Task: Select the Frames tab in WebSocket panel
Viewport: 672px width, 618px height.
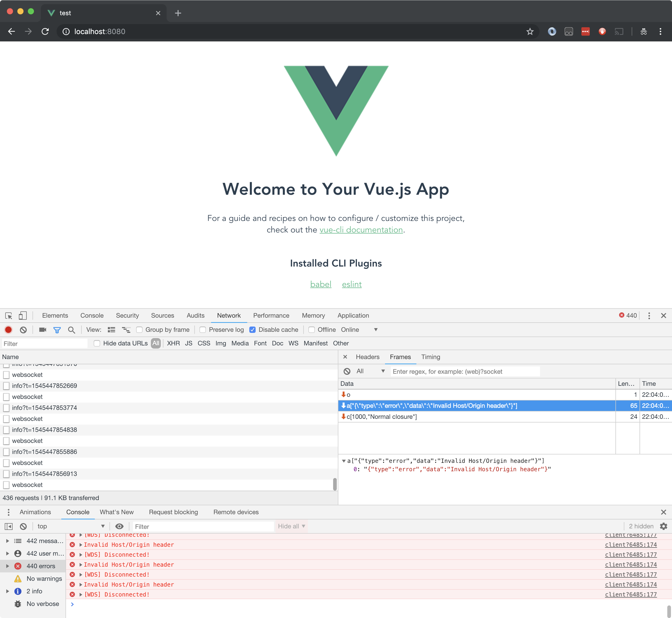Action: click(x=400, y=356)
